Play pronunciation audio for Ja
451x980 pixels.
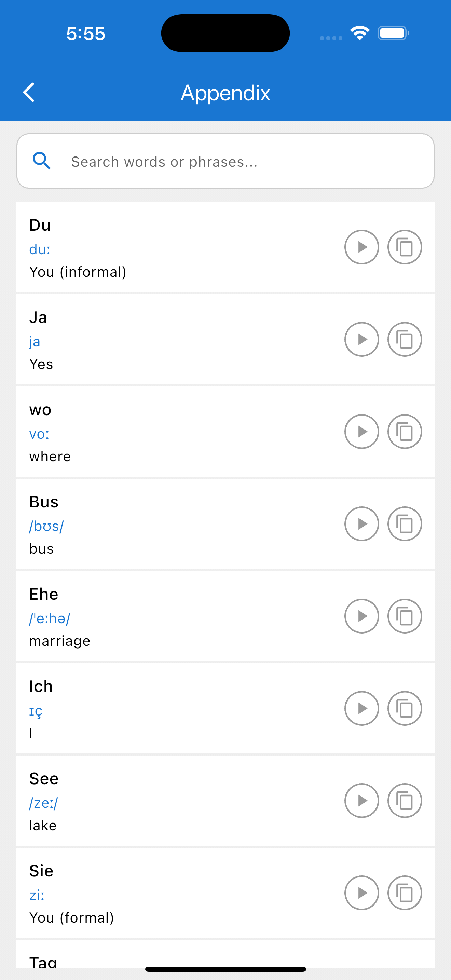click(361, 339)
